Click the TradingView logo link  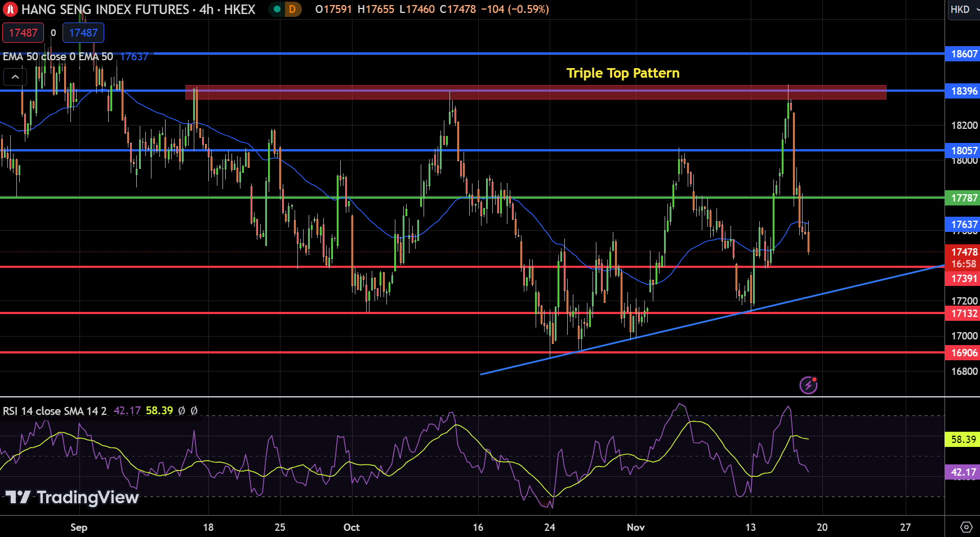[x=72, y=497]
